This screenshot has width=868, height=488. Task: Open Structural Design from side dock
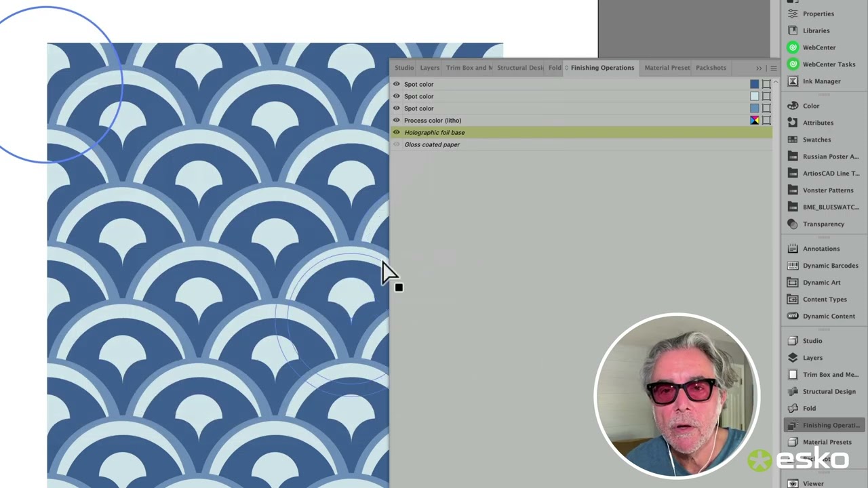tap(822, 392)
